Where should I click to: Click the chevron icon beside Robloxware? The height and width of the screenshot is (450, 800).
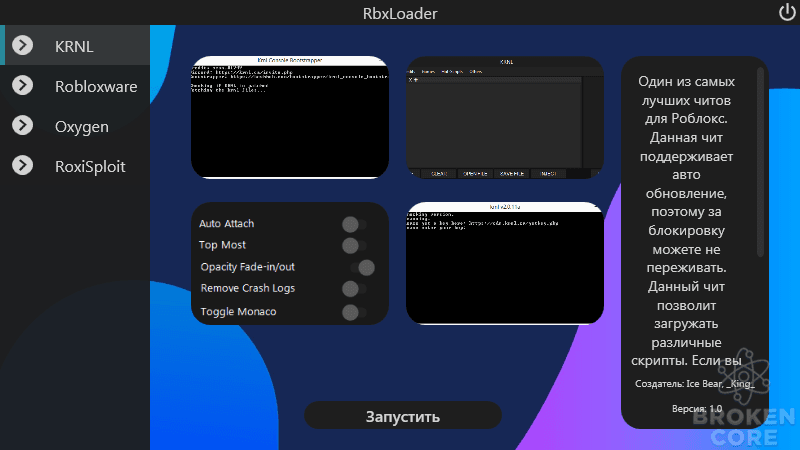(x=22, y=85)
